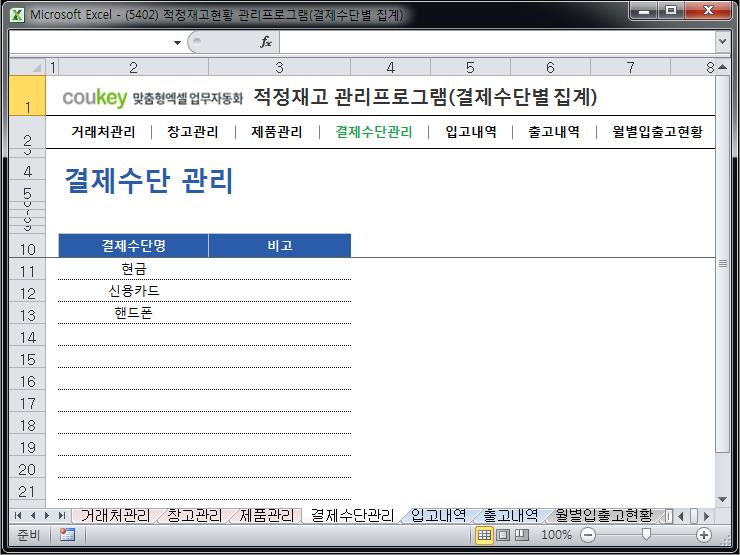Maximize the Excel window
The width and height of the screenshot is (740, 555).
point(671,10)
